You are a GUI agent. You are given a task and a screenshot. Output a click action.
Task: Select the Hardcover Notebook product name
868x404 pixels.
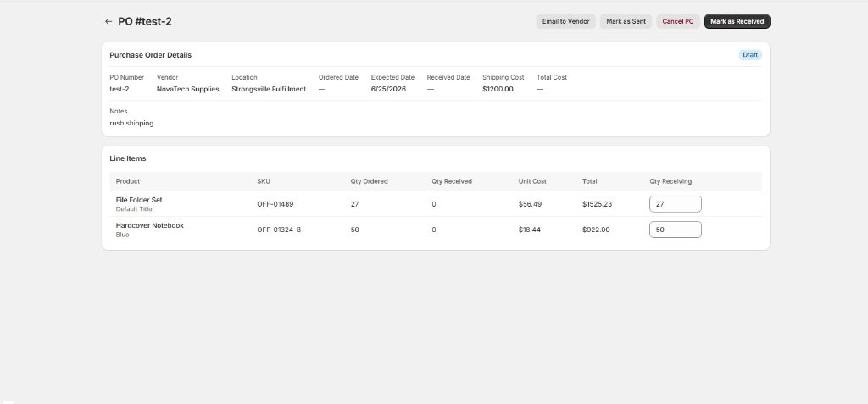tap(149, 225)
